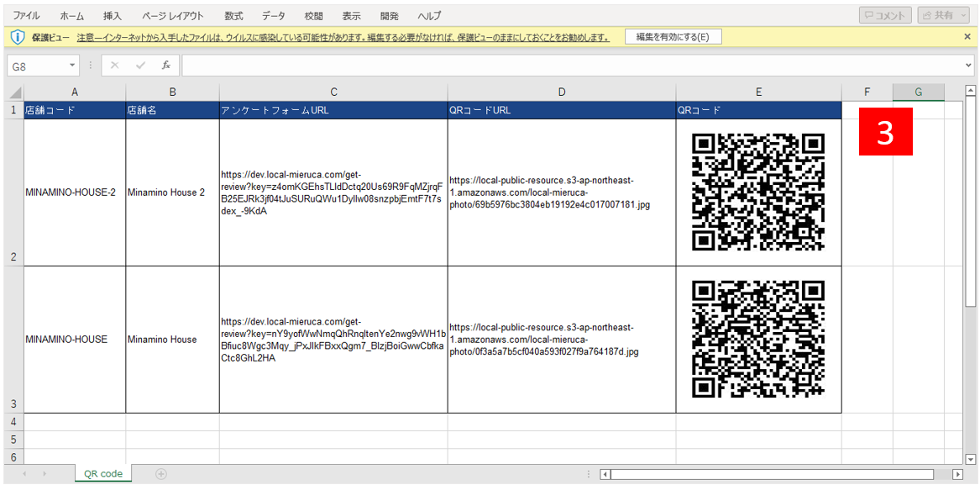Select column E header
This screenshot has width=980, height=485.
pyautogui.click(x=759, y=92)
